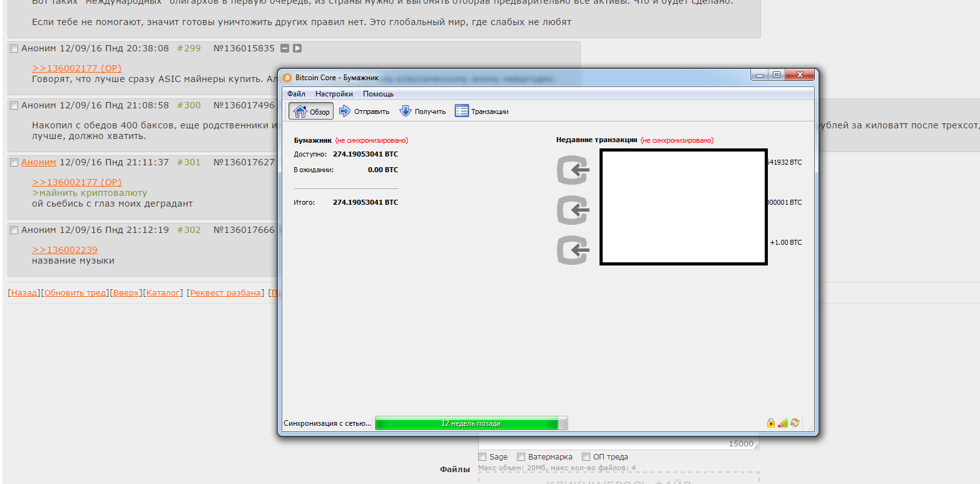980x484 pixels.
Task: Click the Bitcoin logo in the title bar
Action: [x=287, y=78]
